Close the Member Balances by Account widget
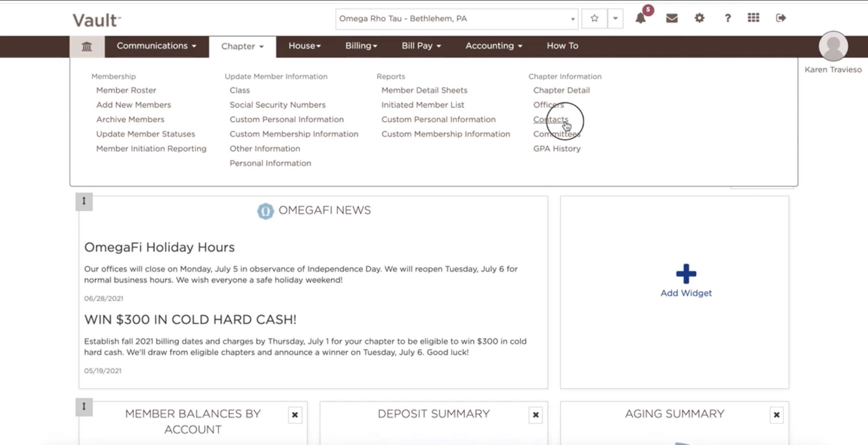Viewport: 868px width, 445px height. tap(295, 415)
